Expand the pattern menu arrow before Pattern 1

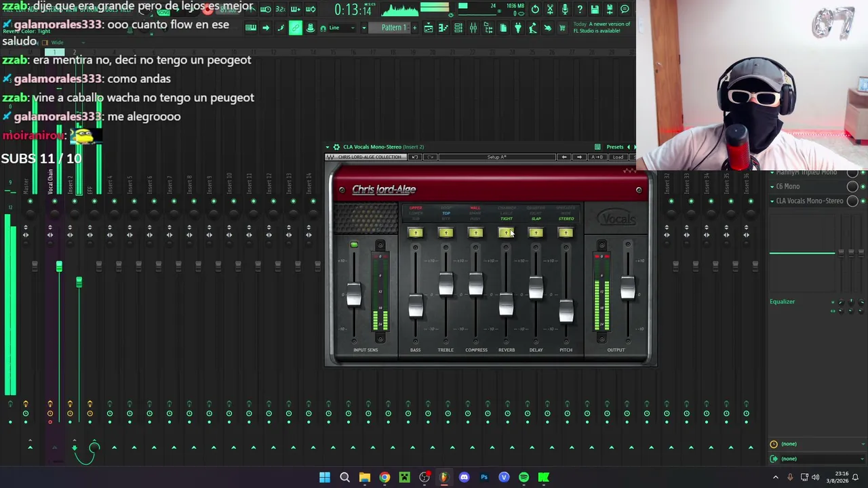point(364,28)
